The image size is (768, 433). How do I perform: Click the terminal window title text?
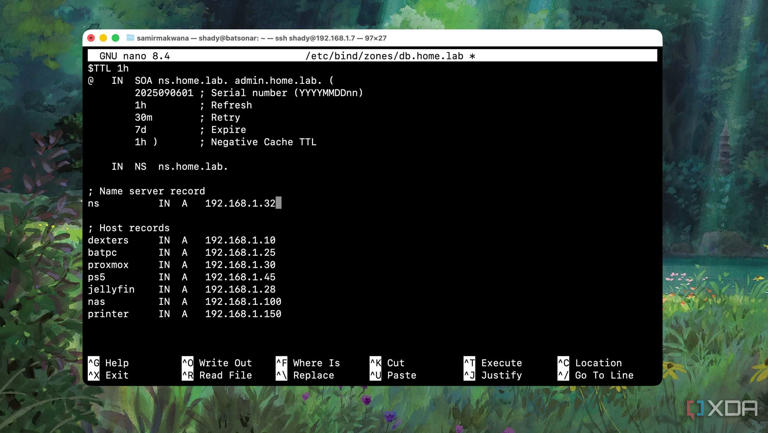(262, 38)
